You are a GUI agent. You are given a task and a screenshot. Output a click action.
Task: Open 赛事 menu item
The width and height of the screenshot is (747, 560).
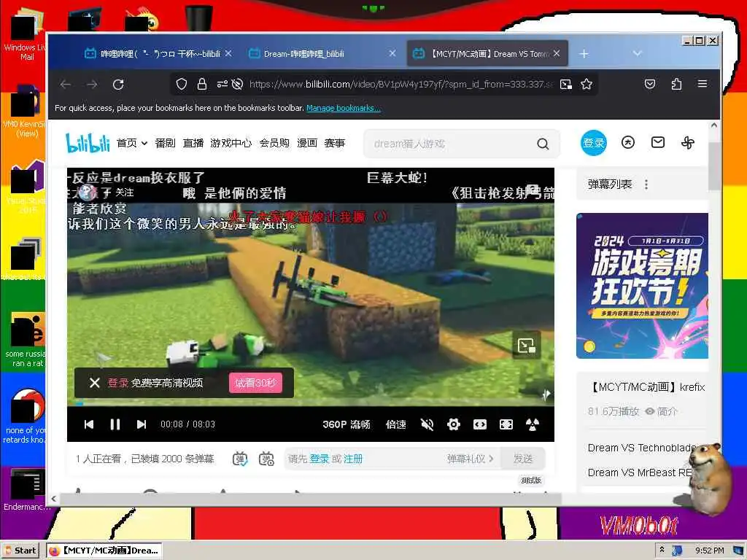[x=334, y=143]
